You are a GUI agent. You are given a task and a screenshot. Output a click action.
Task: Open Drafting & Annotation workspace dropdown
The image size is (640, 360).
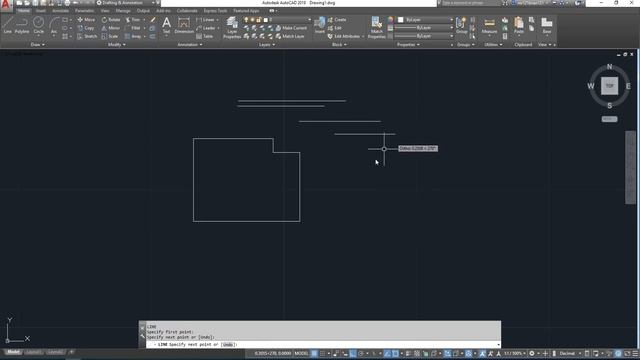click(x=126, y=3)
